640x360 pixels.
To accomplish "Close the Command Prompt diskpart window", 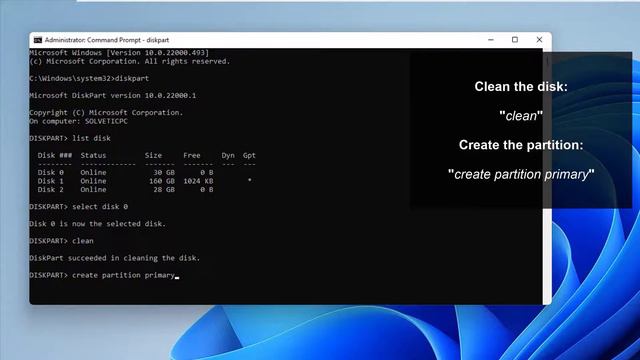I will click(x=539, y=40).
